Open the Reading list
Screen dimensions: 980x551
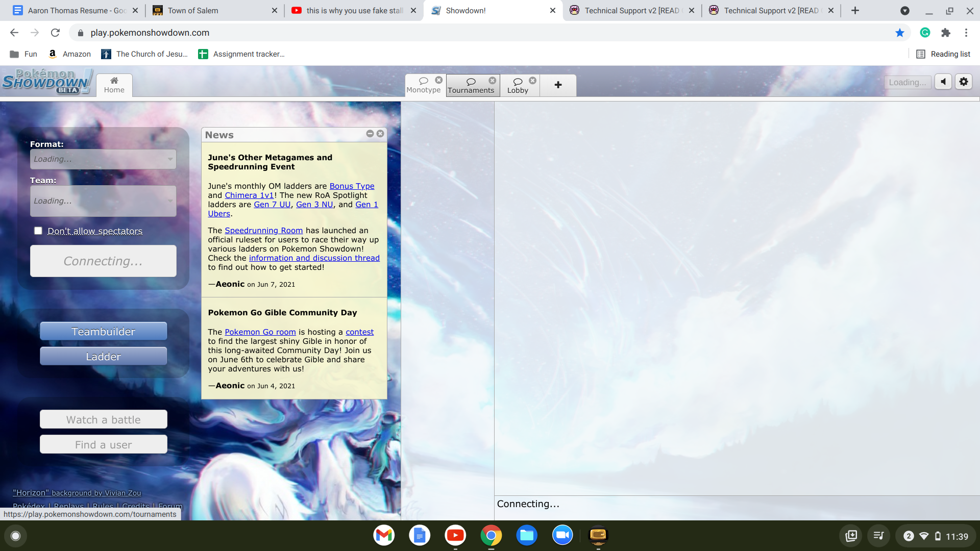pyautogui.click(x=943, y=54)
